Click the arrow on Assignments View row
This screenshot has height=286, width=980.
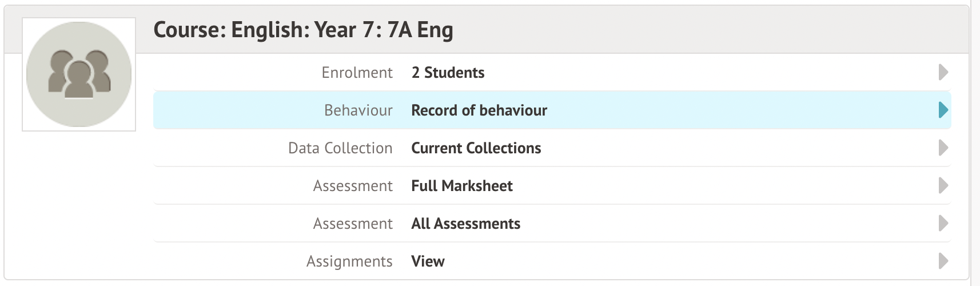pyautogui.click(x=943, y=261)
